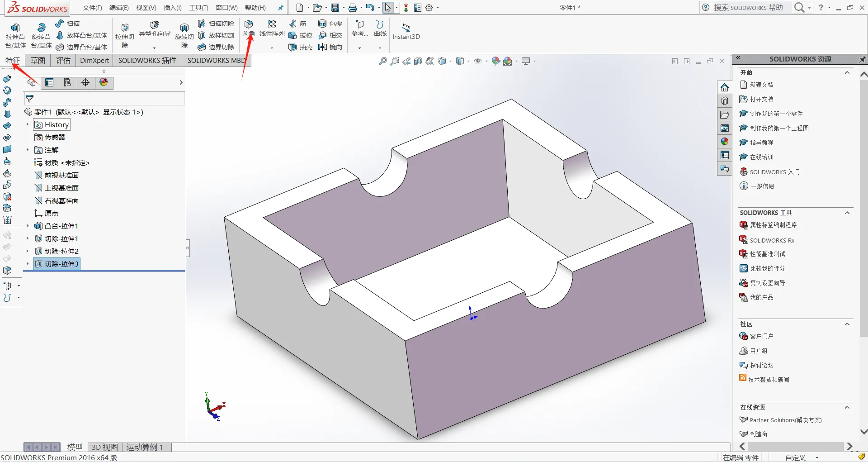Click the Save floppy-disk icon
The height and width of the screenshot is (462, 868).
click(335, 8)
